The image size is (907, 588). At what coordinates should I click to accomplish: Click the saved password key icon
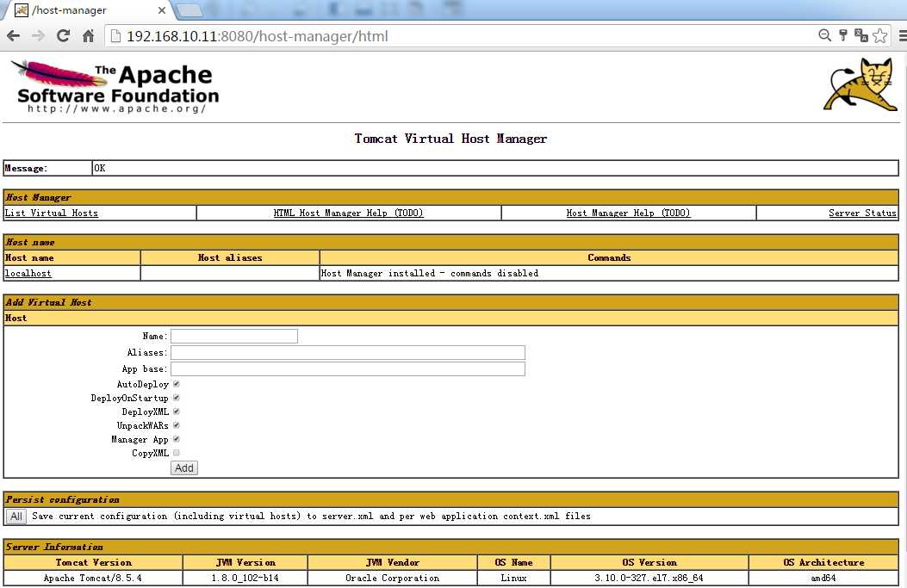pyautogui.click(x=843, y=35)
